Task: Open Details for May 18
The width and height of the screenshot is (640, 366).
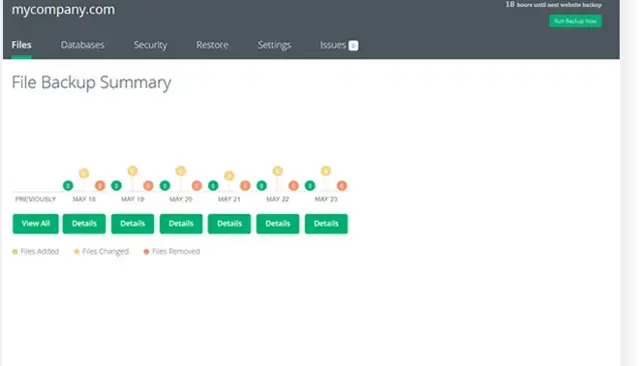Action: (x=84, y=224)
